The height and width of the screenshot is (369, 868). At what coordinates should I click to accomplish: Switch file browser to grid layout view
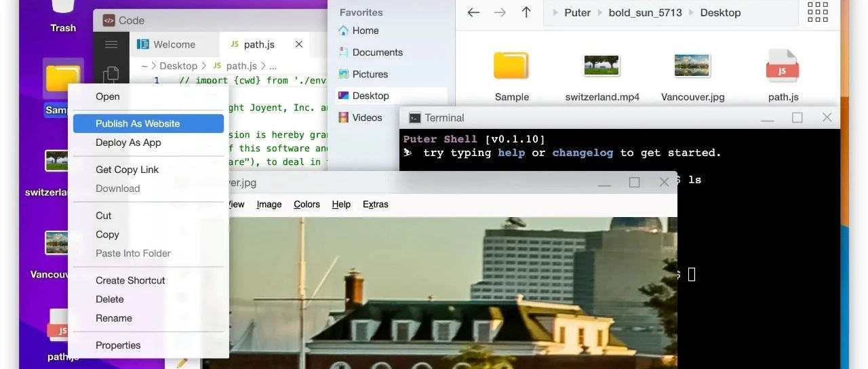817,12
